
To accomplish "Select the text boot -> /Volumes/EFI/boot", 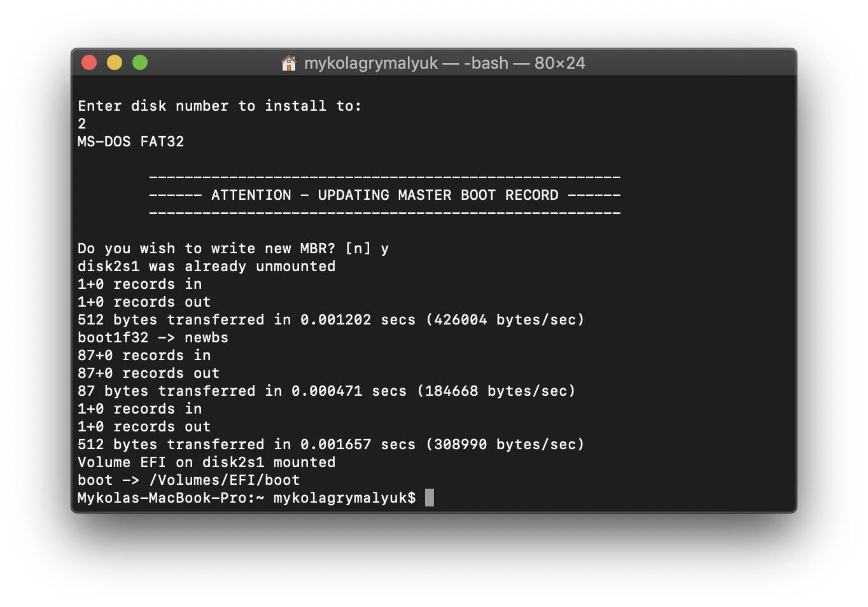I will coord(188,480).
